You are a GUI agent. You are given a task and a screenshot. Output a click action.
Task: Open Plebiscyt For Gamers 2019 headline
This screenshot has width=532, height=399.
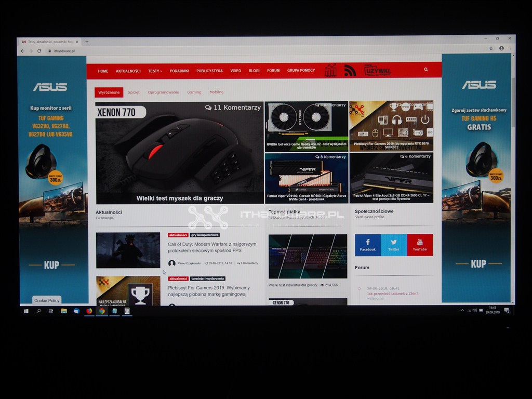pos(209,291)
